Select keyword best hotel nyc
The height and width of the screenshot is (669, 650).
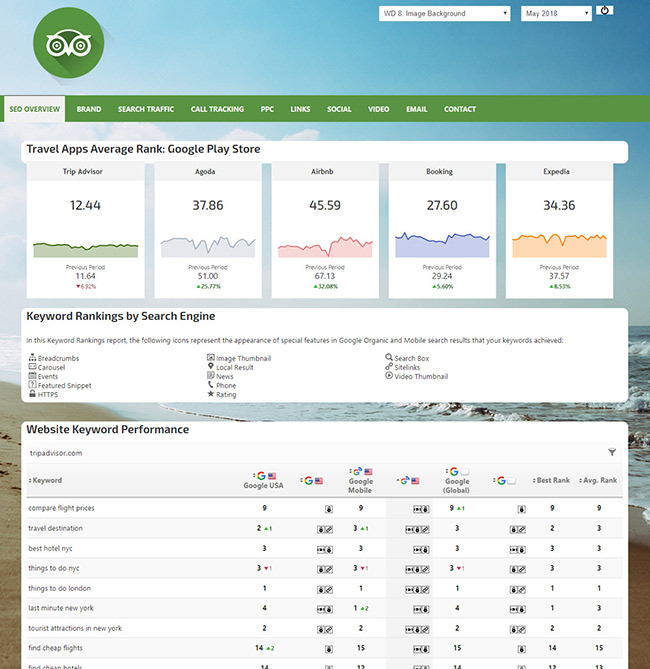[x=50, y=548]
